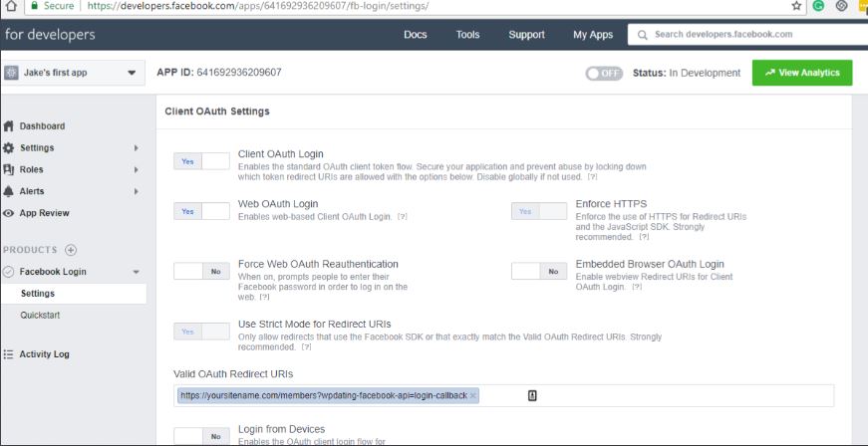Viewport: 868px width, 446px height.
Task: Expand the Alerts submenu arrow
Action: tap(136, 191)
